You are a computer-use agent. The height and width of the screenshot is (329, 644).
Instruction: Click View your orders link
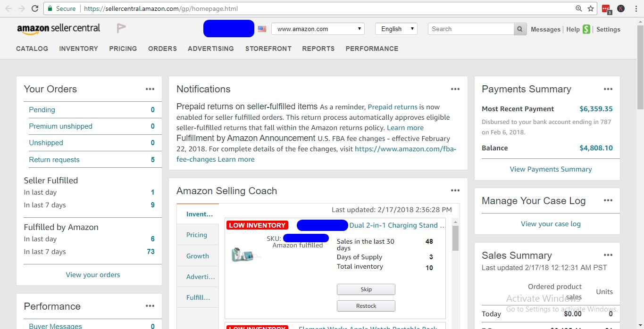pos(93,275)
